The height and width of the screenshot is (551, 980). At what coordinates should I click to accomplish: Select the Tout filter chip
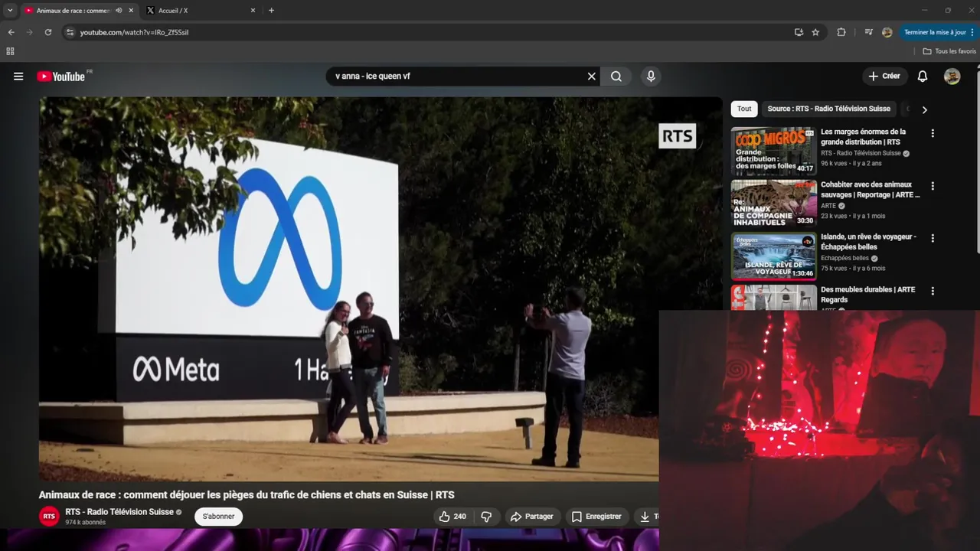(744, 109)
